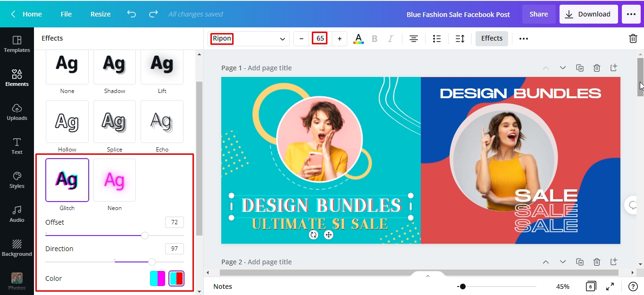Screen dimensions: 644x295
Task: Click the Offset value field 72
Action: click(175, 222)
